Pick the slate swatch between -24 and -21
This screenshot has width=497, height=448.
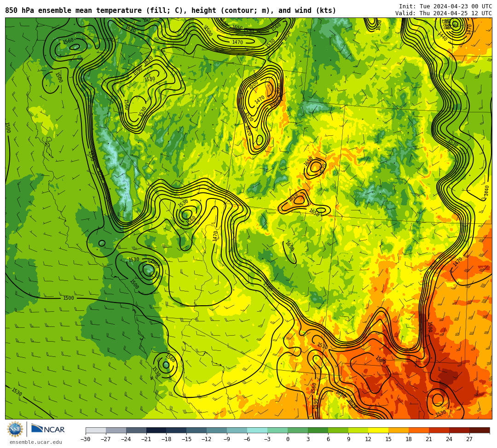pyautogui.click(x=136, y=430)
